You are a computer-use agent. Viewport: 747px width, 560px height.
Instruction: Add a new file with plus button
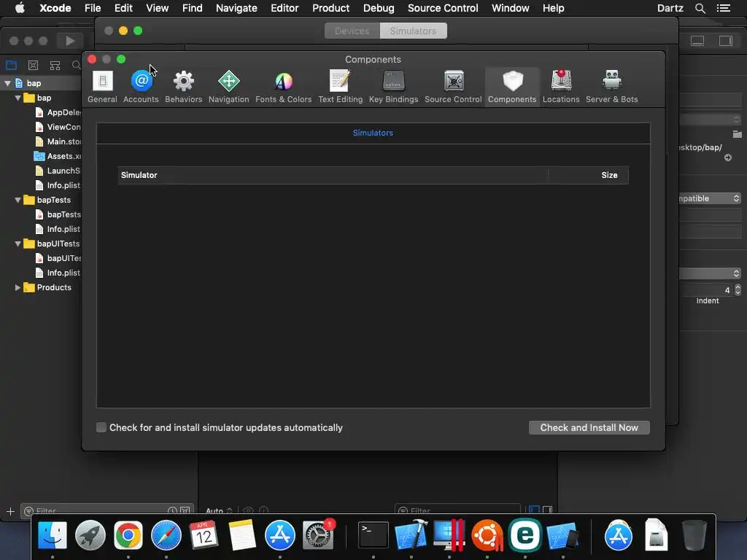[x=10, y=511]
